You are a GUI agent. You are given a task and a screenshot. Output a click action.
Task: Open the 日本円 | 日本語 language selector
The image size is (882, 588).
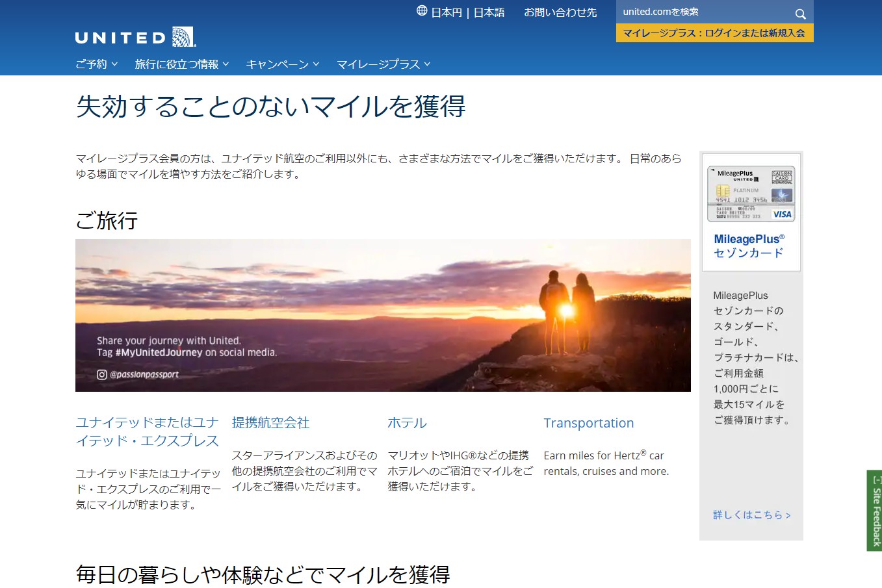click(x=467, y=12)
